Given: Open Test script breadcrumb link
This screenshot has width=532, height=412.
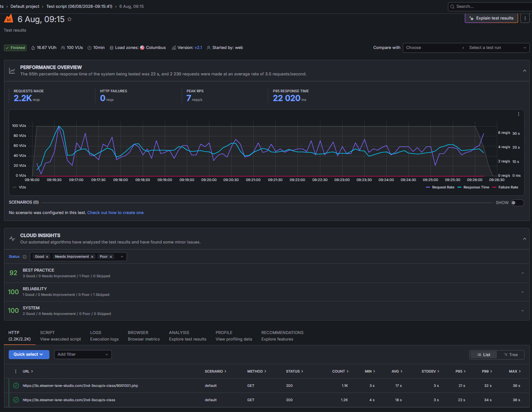Looking at the screenshot, I should click(80, 6).
